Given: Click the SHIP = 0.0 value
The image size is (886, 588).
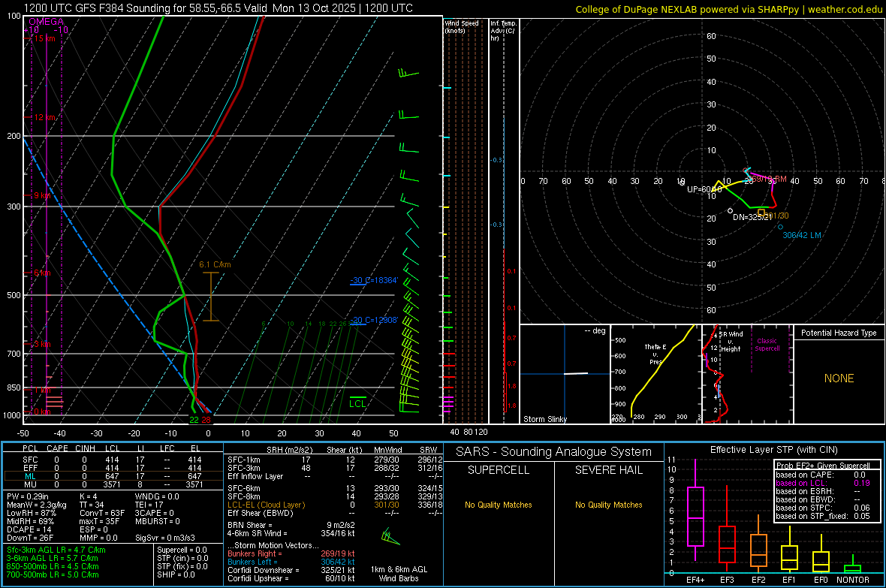Looking at the screenshot, I should [x=176, y=574].
